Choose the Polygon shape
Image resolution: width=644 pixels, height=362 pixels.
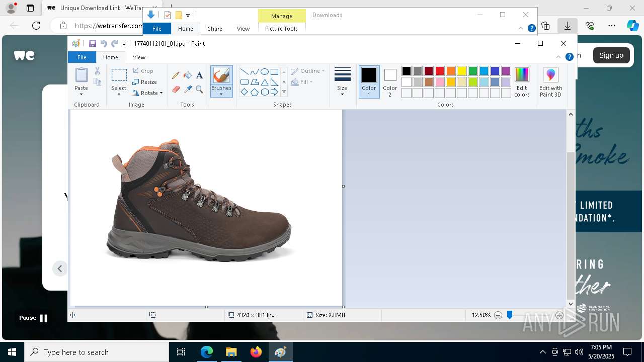tap(254, 82)
